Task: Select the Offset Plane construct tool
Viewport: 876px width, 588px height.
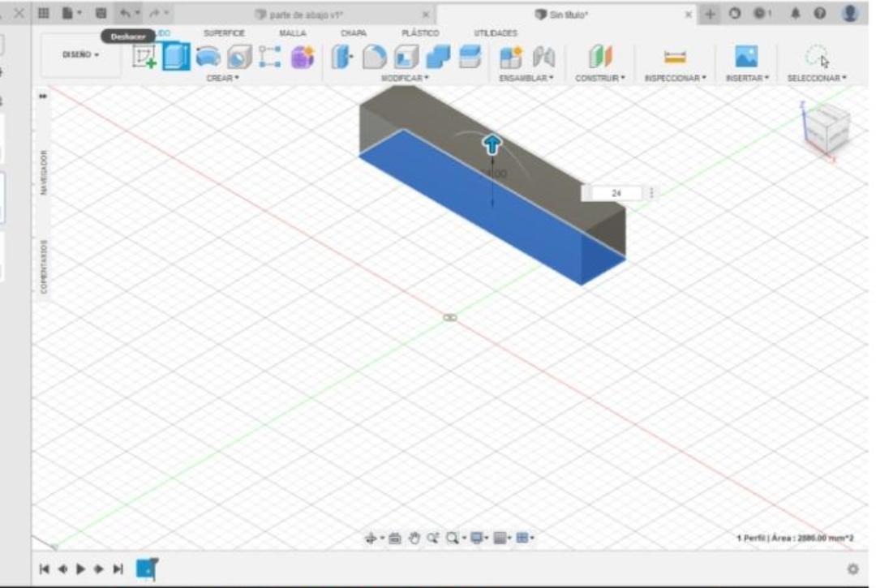Action: [600, 57]
